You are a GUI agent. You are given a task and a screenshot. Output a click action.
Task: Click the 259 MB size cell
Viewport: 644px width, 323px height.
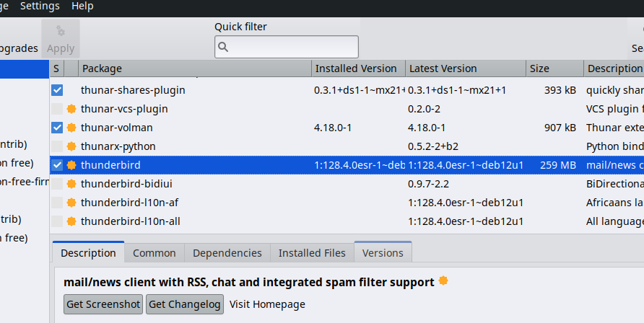point(558,165)
